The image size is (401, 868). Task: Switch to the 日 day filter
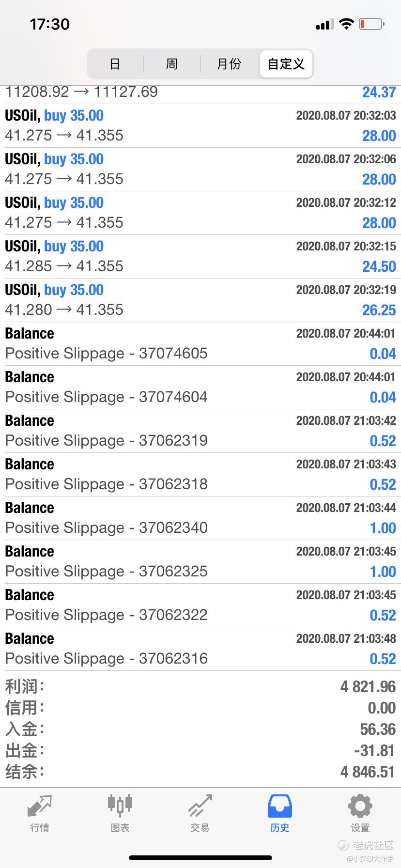(x=115, y=64)
